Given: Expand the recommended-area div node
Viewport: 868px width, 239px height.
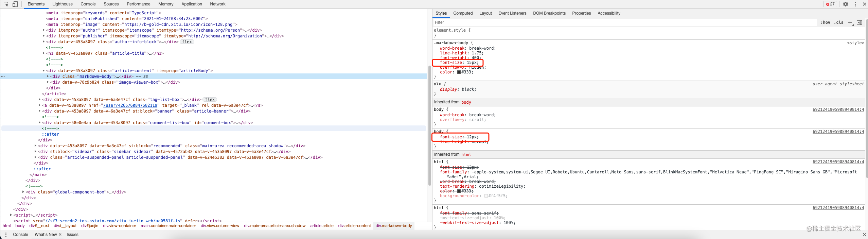Looking at the screenshot, I should 35,146.
